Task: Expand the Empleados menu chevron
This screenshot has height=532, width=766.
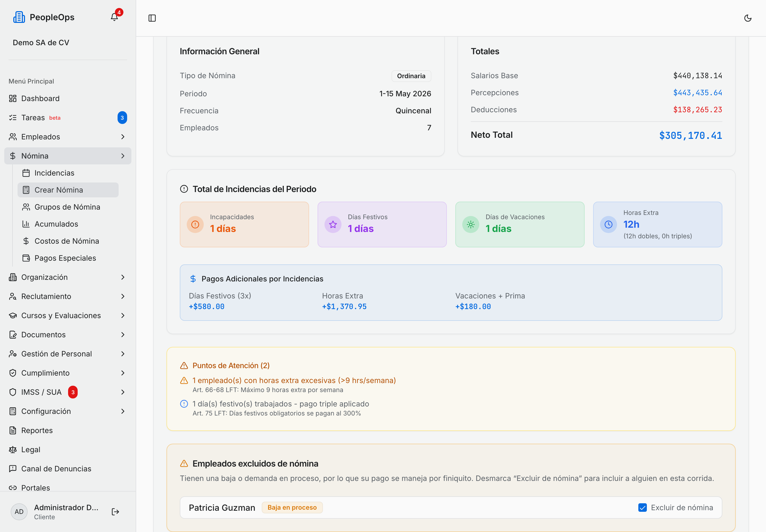Action: 123,137
